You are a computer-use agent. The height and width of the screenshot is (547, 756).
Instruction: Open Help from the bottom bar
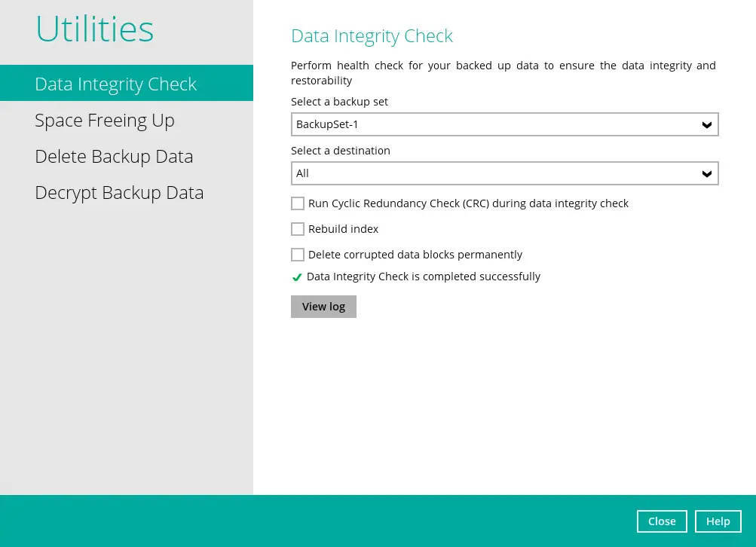(x=718, y=521)
